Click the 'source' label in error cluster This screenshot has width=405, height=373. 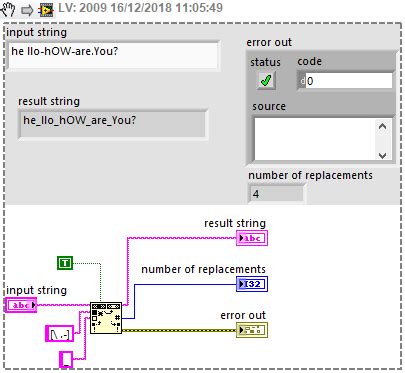coord(269,106)
